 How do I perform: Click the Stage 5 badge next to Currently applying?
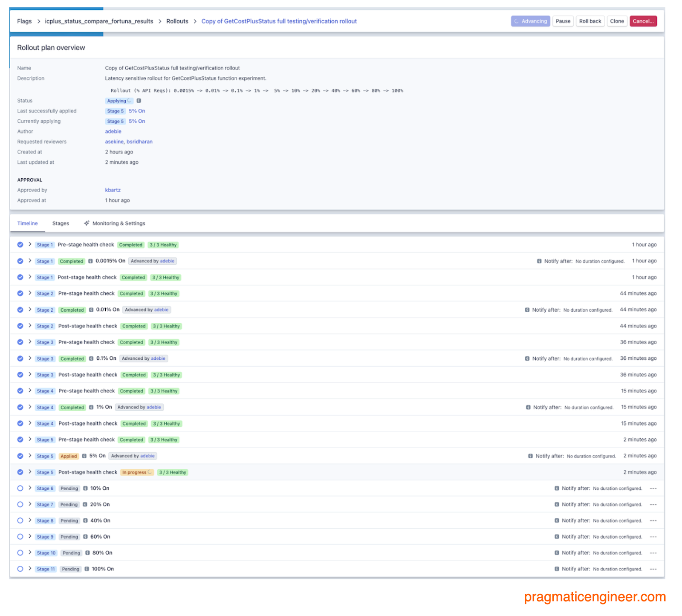115,121
